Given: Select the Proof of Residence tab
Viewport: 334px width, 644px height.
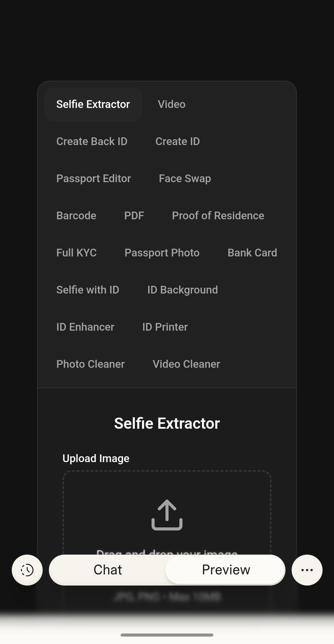Looking at the screenshot, I should [x=218, y=216].
